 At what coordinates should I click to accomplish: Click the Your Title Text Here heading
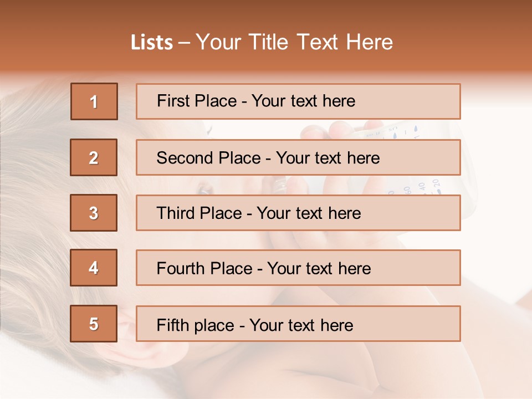tap(294, 42)
